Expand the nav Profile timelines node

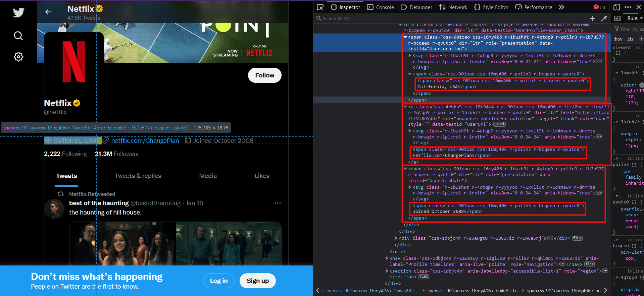(387, 258)
